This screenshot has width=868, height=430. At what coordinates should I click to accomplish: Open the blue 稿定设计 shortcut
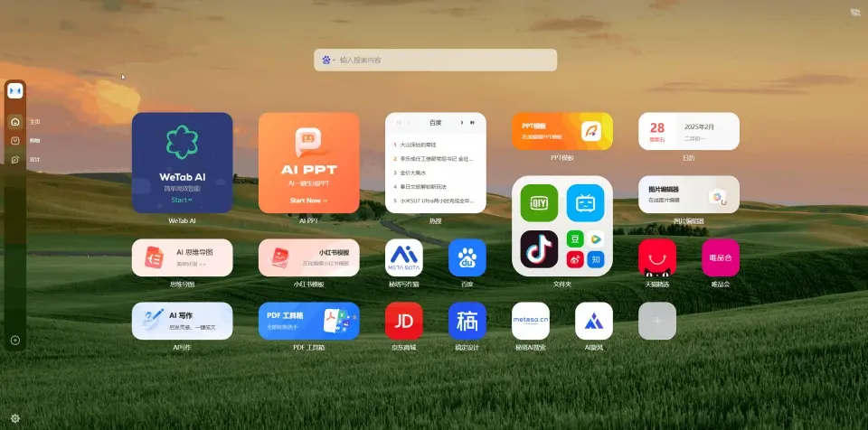(x=467, y=321)
